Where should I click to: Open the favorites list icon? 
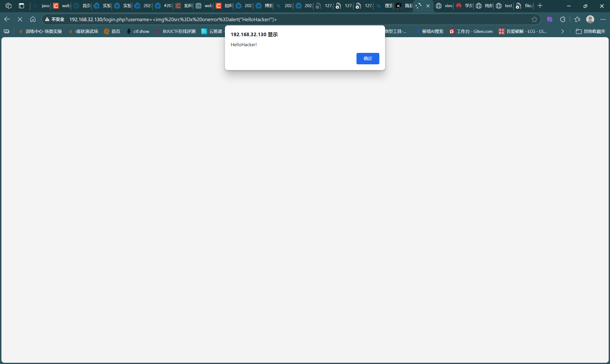click(577, 19)
